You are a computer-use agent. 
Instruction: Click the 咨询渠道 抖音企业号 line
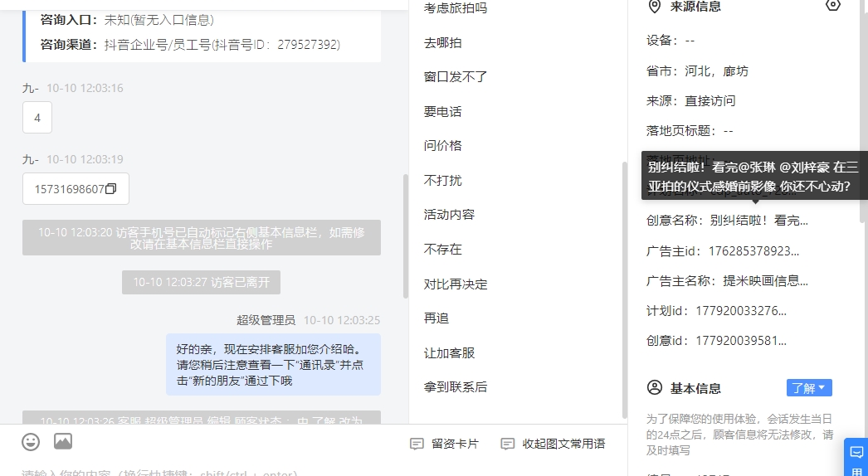click(x=190, y=44)
